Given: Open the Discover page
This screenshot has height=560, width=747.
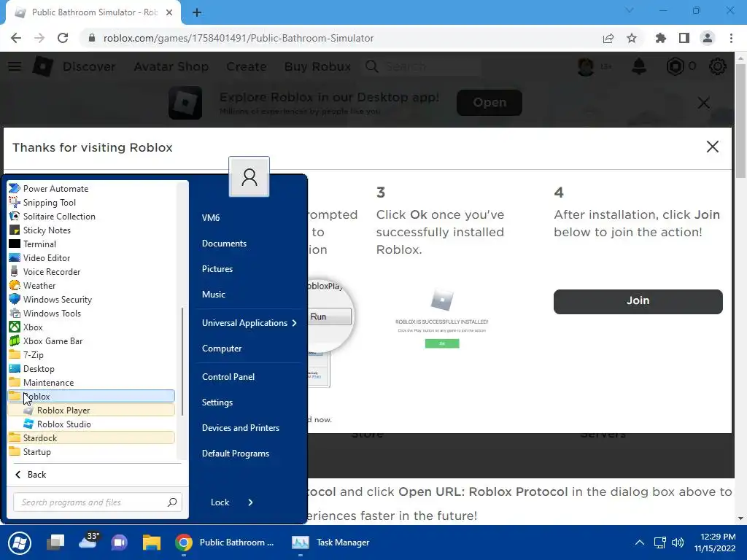Looking at the screenshot, I should 89,66.
